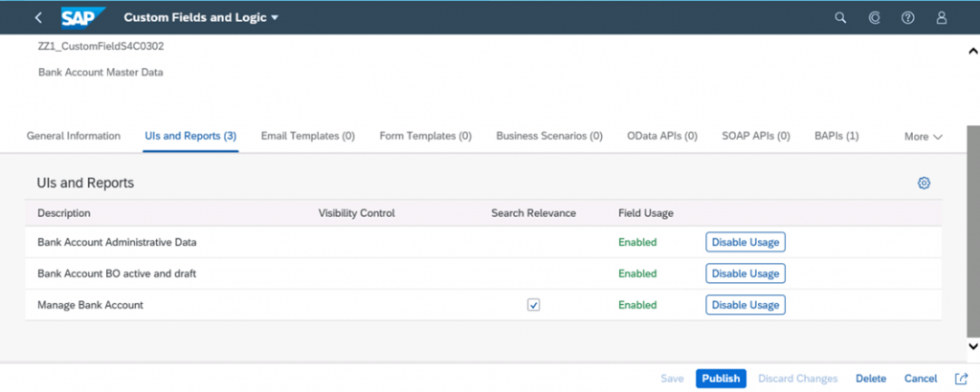This screenshot has width=980, height=392.
Task: Click the ZZ1_CustomFieldS4C0302 identifier text
Action: pos(100,46)
